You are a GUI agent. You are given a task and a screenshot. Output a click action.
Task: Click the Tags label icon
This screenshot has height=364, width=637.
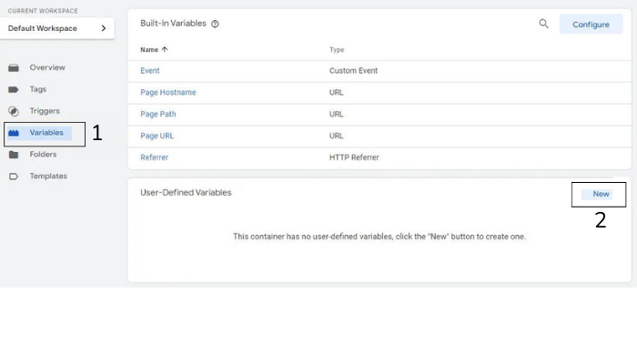coord(14,89)
